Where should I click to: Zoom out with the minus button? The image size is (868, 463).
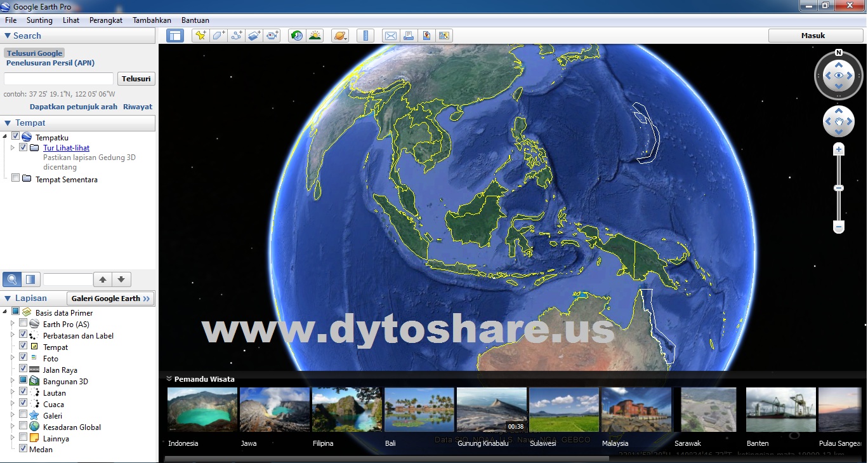pyautogui.click(x=839, y=227)
